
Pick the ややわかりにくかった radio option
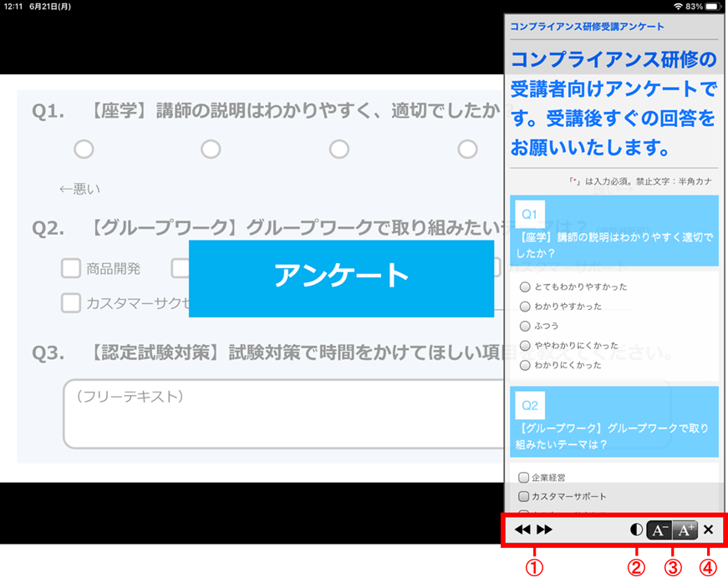tap(525, 346)
